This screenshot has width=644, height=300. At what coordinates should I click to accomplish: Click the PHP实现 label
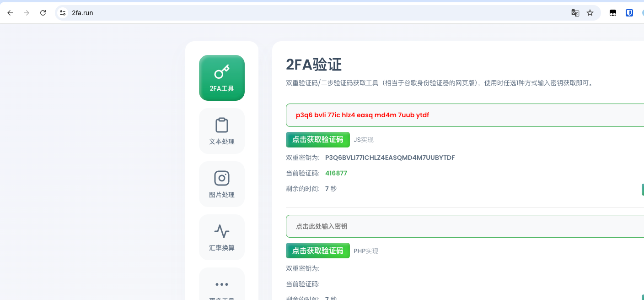(x=366, y=251)
